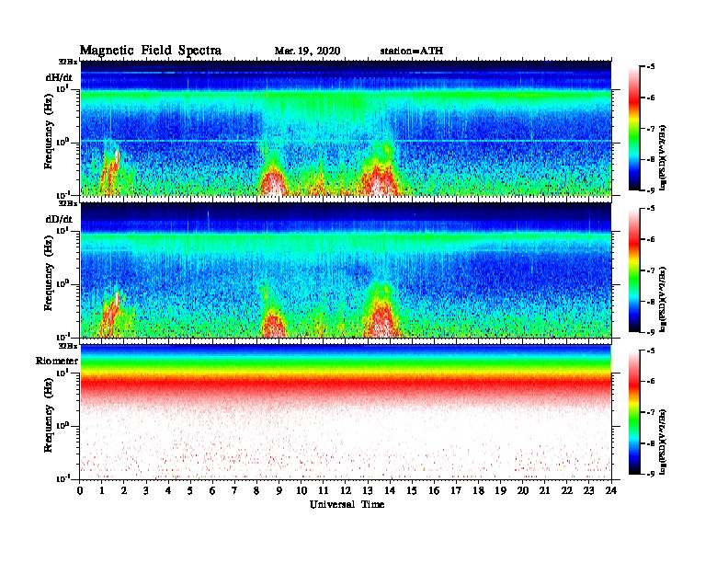Click the "Magnetic Field Spectra" title
This screenshot has width=728, height=563.
click(151, 51)
